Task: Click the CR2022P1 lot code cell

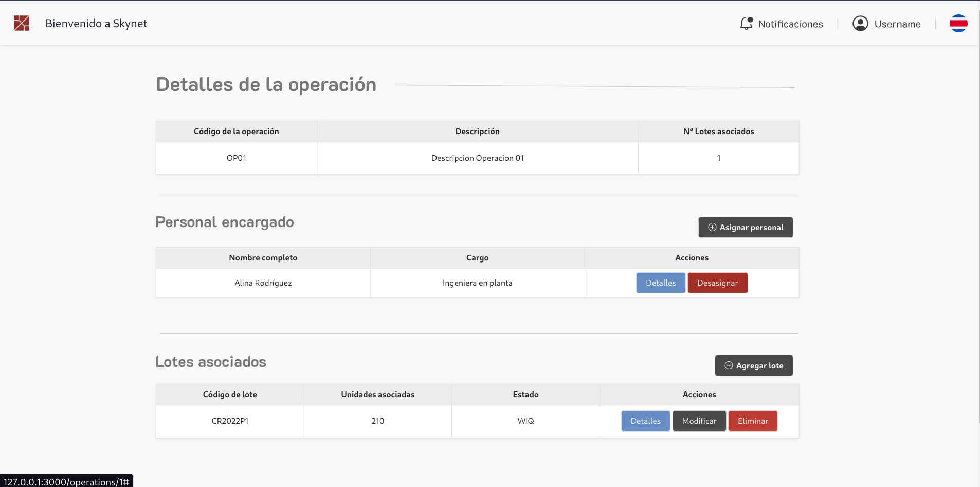Action: (230, 421)
